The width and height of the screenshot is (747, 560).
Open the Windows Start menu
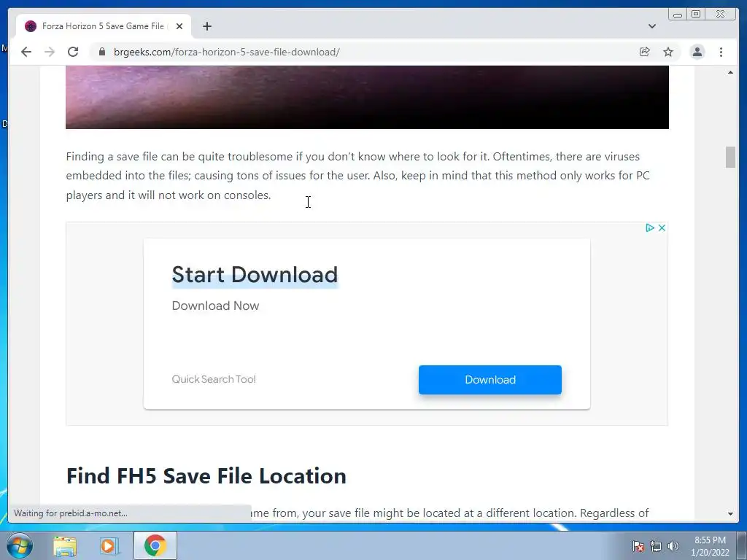click(20, 545)
